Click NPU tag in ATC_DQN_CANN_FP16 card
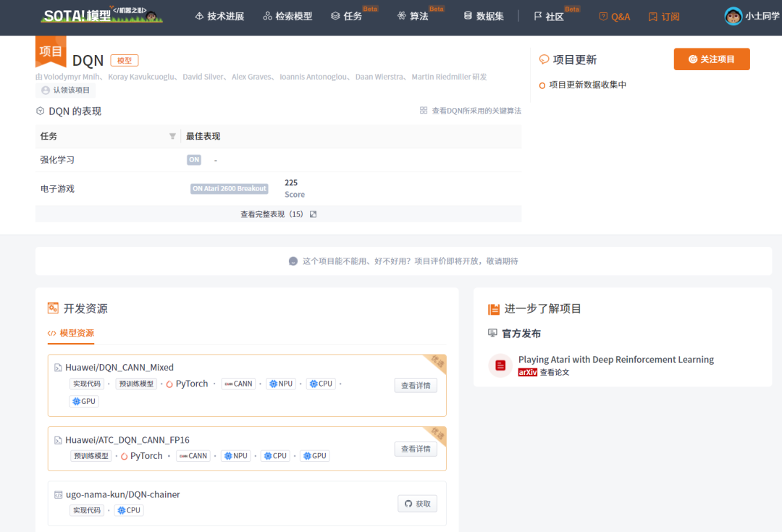Viewport: 782px width, 532px height. (x=235, y=456)
